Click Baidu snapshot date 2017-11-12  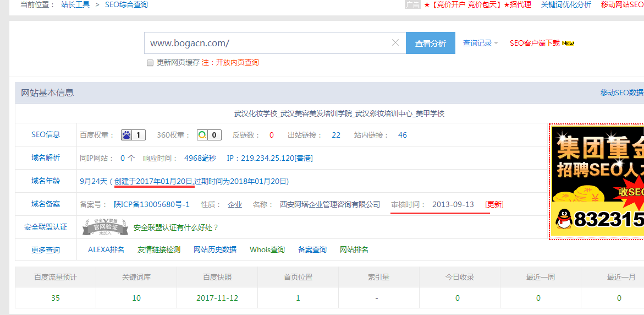click(x=217, y=298)
